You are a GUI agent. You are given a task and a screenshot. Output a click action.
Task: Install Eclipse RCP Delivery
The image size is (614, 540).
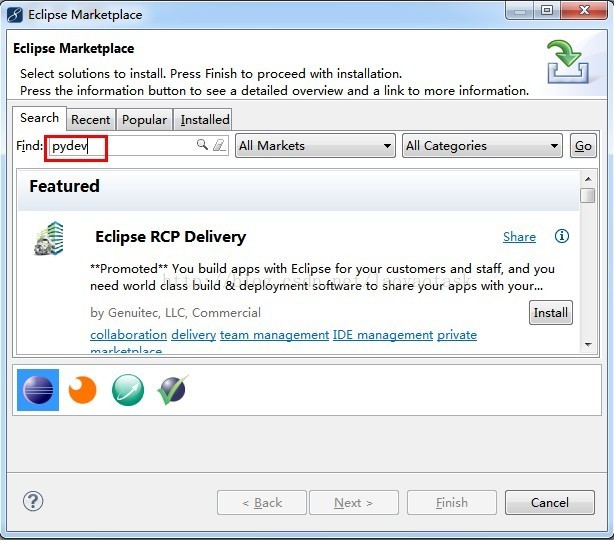(x=551, y=312)
